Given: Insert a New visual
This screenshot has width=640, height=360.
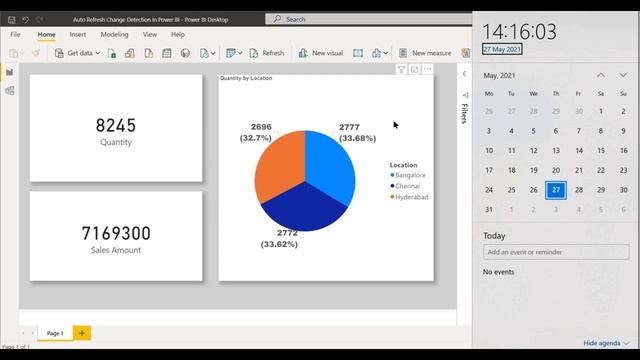Looking at the screenshot, I should pos(321,53).
